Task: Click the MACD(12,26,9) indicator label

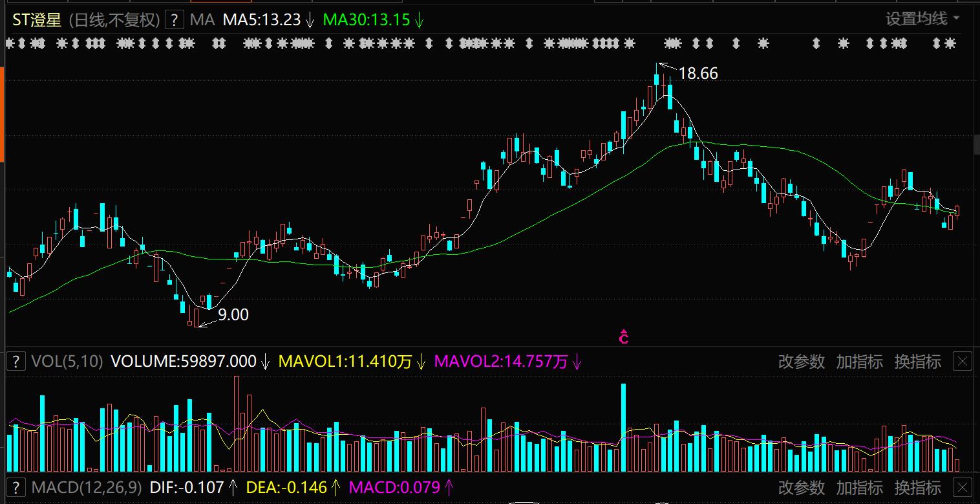Action: 85,487
